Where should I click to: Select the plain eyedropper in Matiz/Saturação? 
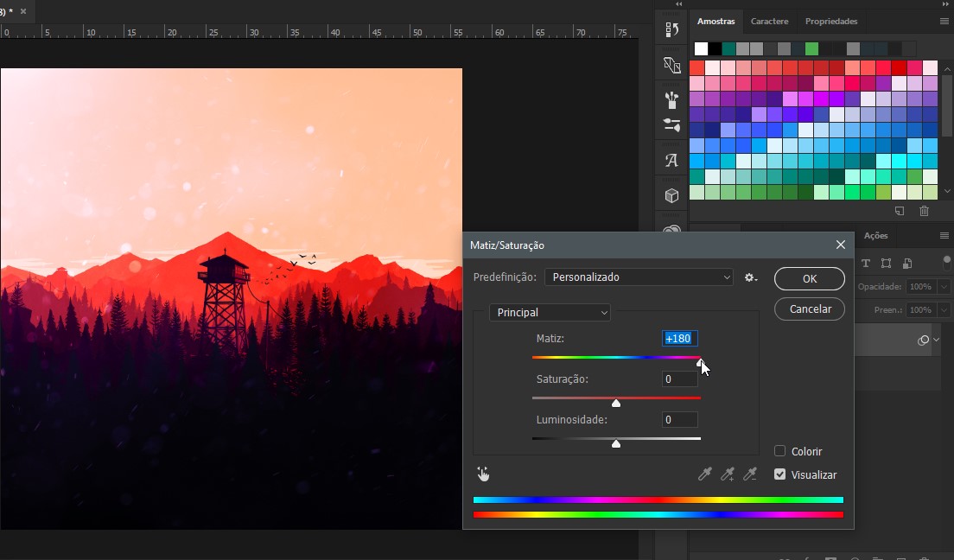[x=704, y=474]
